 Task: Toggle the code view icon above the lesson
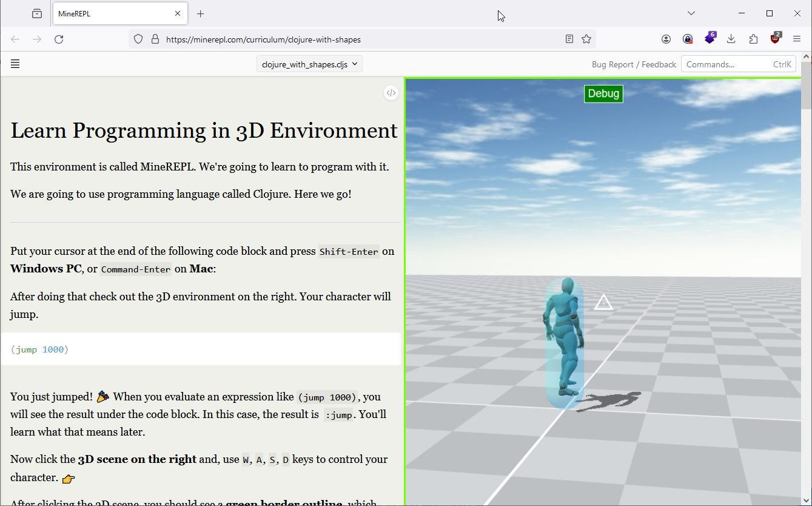click(391, 93)
